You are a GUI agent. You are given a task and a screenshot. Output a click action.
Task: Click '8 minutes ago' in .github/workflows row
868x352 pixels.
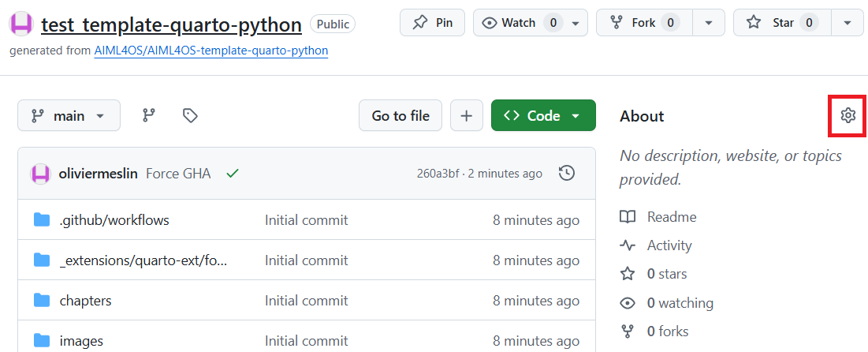536,220
